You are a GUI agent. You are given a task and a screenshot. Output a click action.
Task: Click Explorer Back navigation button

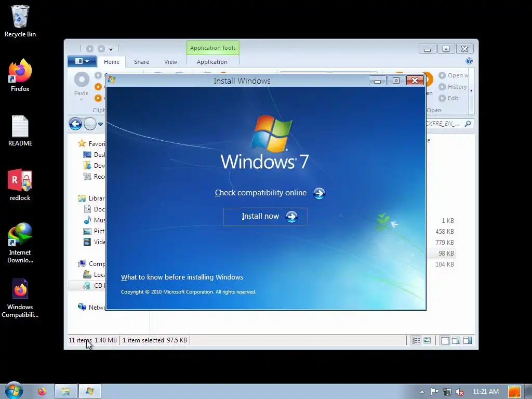75,124
